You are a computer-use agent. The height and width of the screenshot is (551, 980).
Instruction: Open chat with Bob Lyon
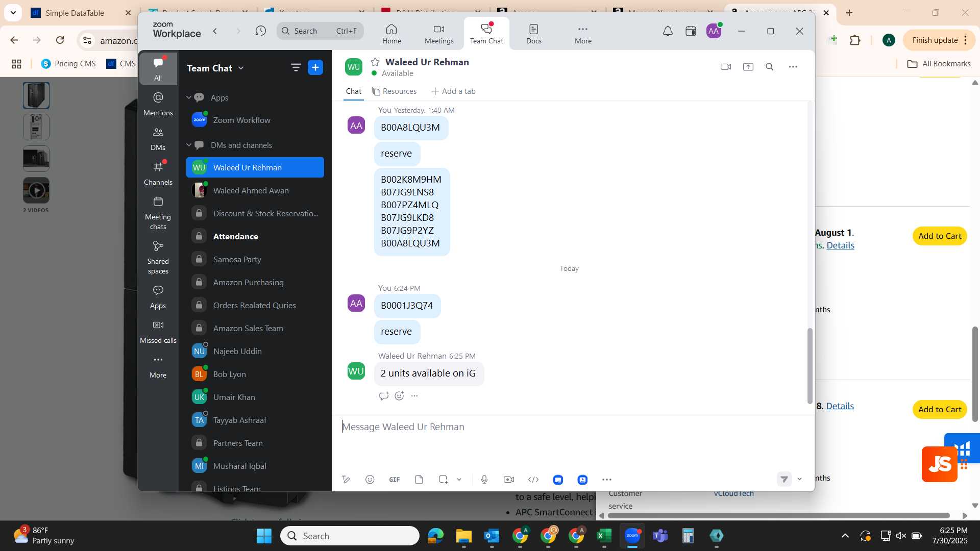click(x=255, y=374)
